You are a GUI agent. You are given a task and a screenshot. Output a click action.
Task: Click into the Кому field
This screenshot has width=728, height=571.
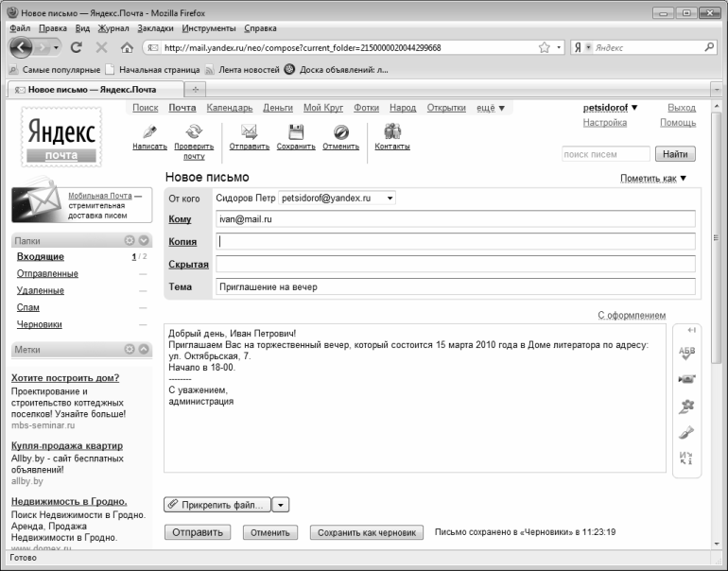[x=456, y=219]
